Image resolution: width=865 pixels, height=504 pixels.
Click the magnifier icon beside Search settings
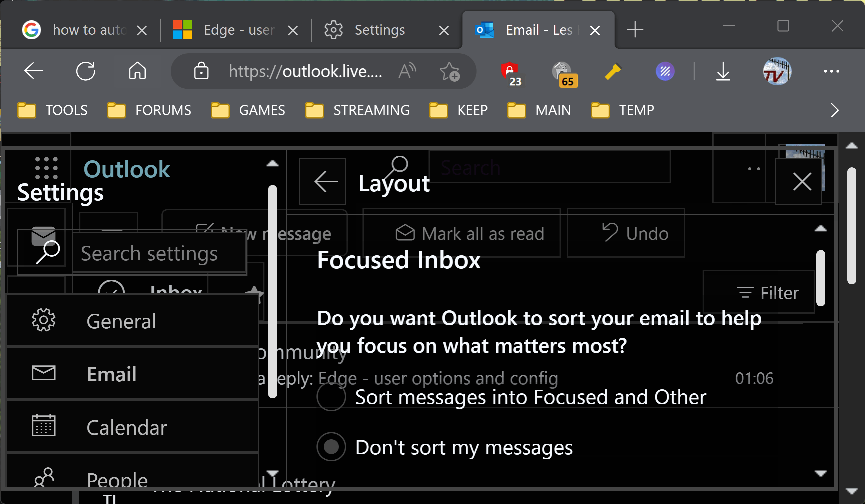48,252
